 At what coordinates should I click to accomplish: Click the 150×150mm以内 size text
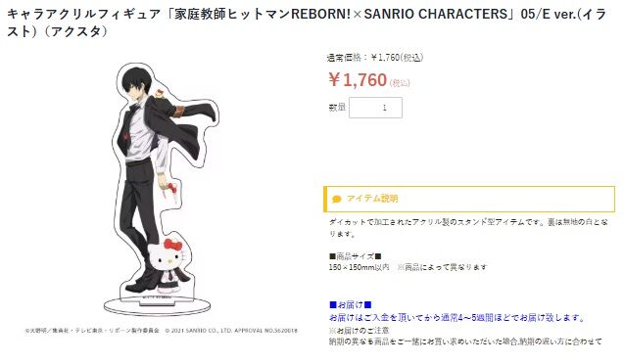[x=359, y=267]
